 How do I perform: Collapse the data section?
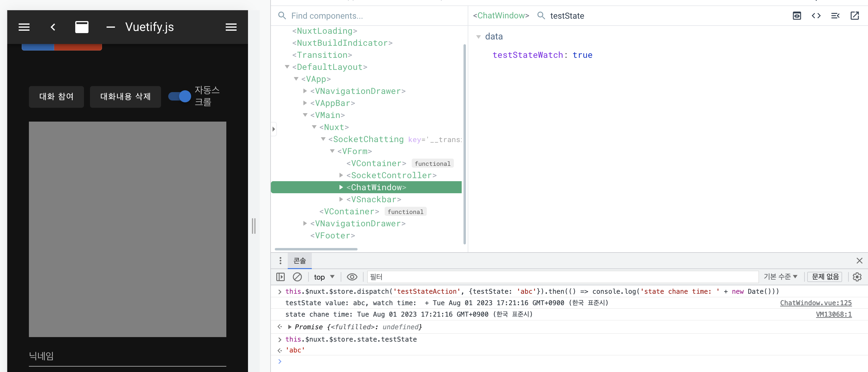(478, 37)
